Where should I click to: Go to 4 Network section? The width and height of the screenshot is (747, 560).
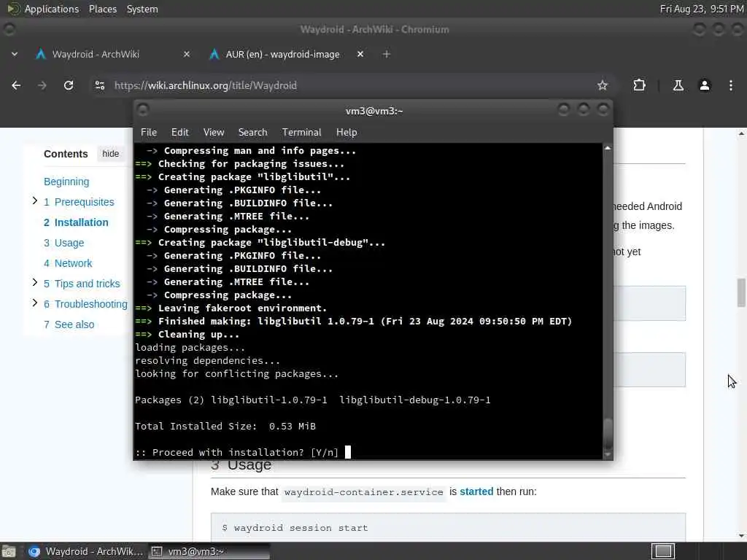68,263
